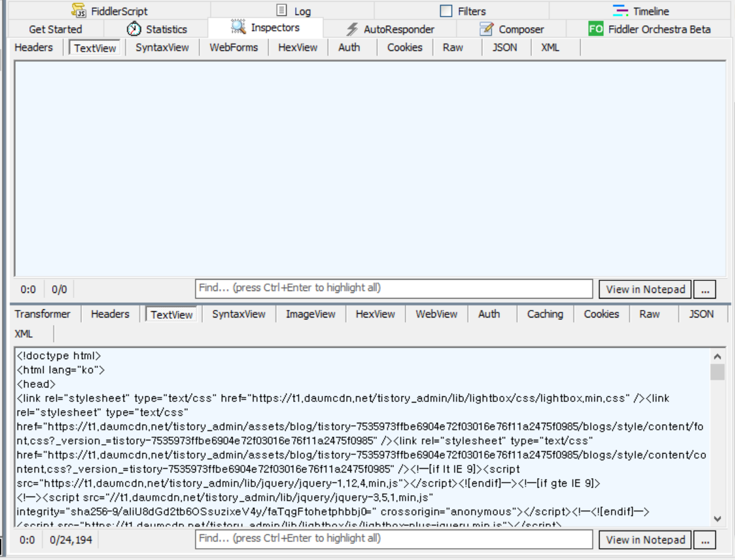Switch to the Get Started tab
Image resolution: width=735 pixels, height=560 pixels.
tap(55, 29)
